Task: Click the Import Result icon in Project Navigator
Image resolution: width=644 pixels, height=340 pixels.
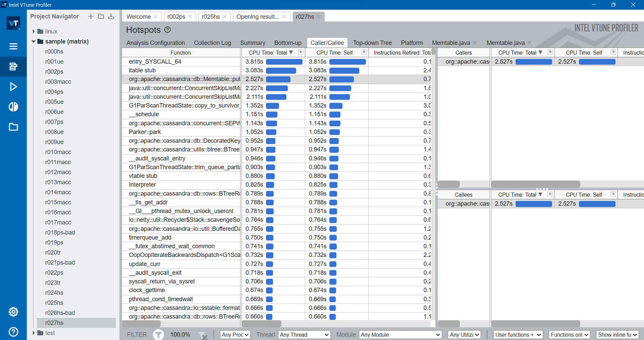Action: (x=111, y=16)
